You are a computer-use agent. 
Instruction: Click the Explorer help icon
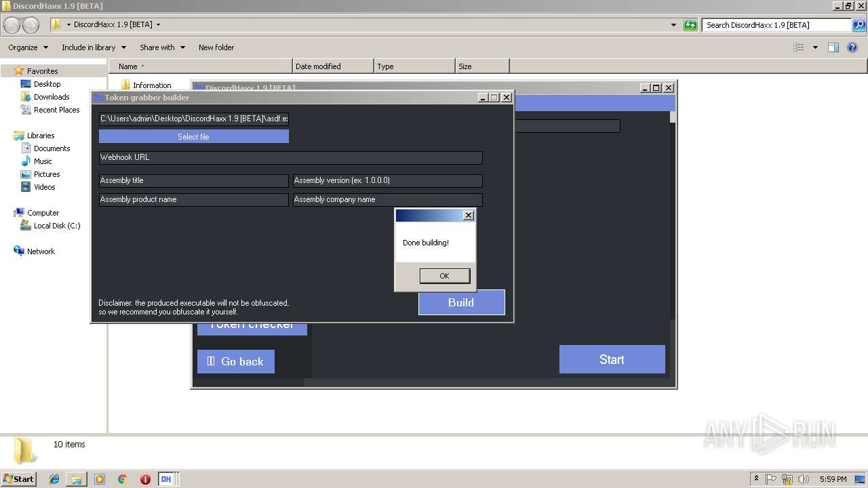(x=853, y=47)
